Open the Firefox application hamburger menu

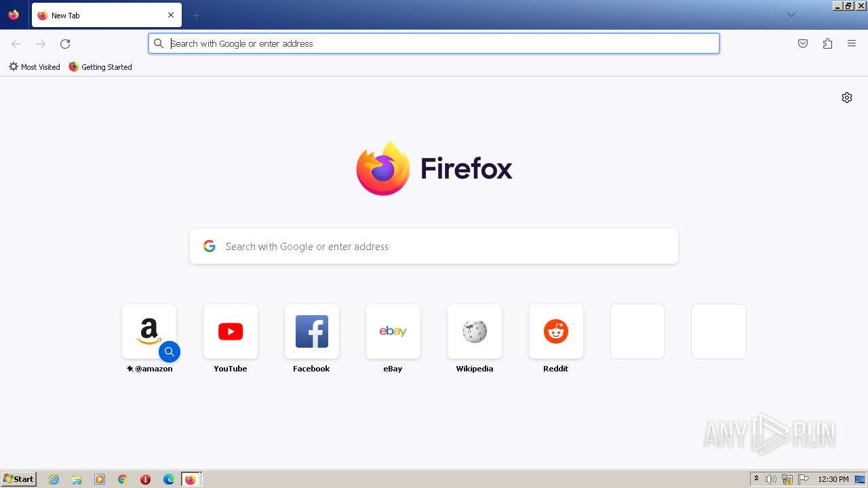[852, 43]
